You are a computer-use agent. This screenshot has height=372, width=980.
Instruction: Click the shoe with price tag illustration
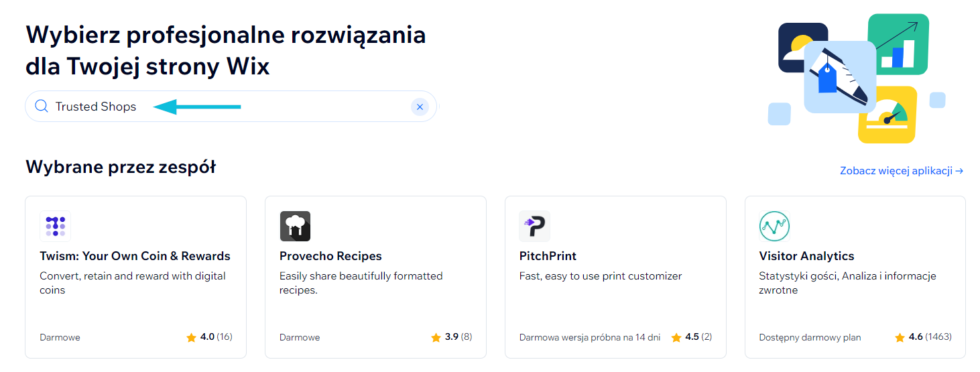pyautogui.click(x=840, y=77)
